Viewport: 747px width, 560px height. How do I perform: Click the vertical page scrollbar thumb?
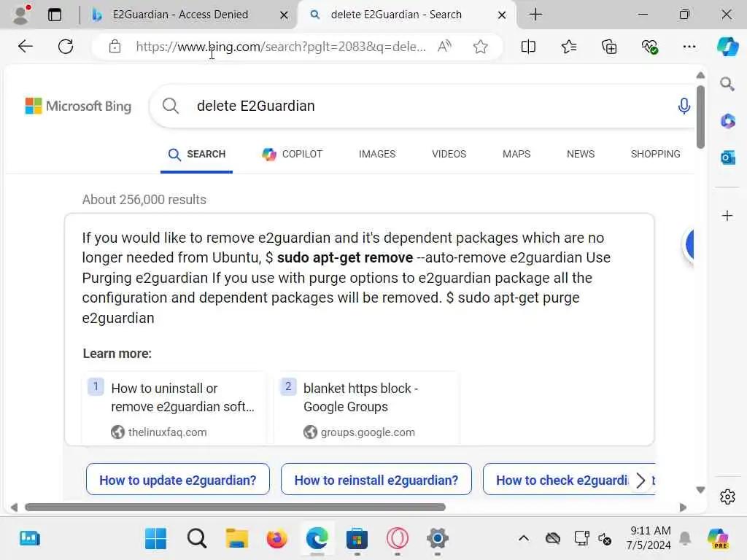(700, 117)
